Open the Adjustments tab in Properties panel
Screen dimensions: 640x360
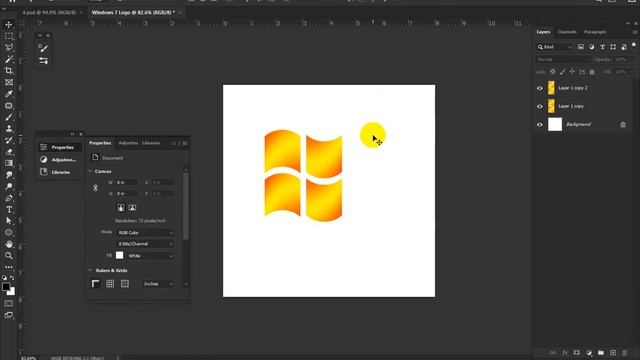click(128, 143)
